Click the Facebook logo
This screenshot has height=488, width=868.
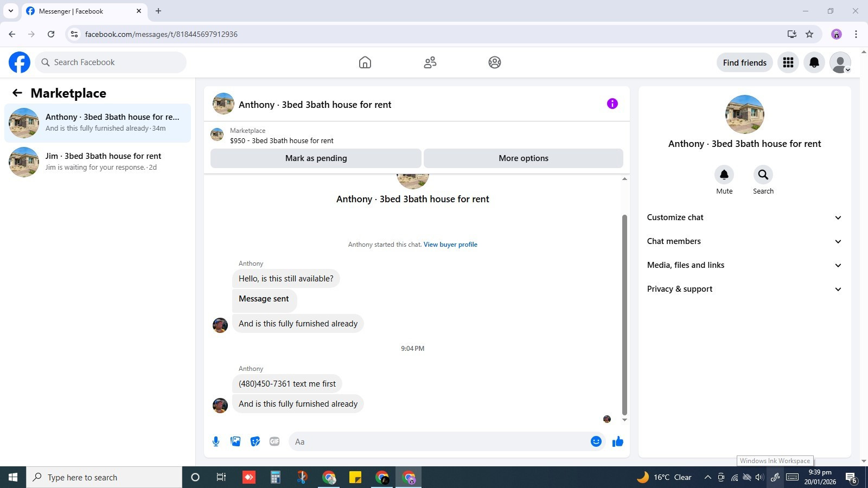pyautogui.click(x=20, y=62)
